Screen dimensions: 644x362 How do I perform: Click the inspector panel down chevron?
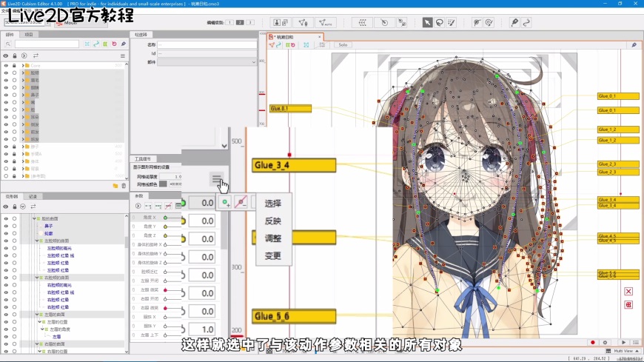pyautogui.click(x=224, y=145)
